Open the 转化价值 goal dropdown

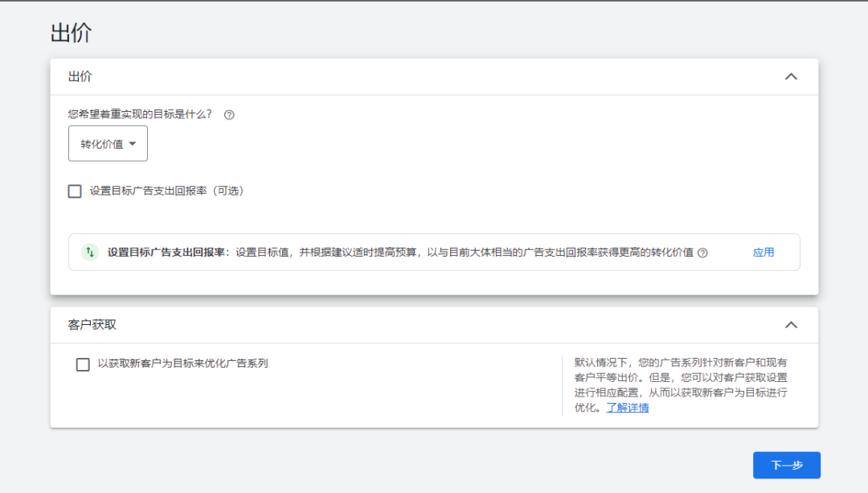click(x=108, y=143)
